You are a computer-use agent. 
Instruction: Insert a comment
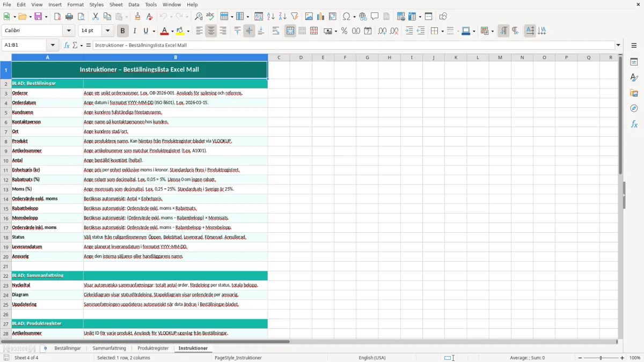click(375, 17)
